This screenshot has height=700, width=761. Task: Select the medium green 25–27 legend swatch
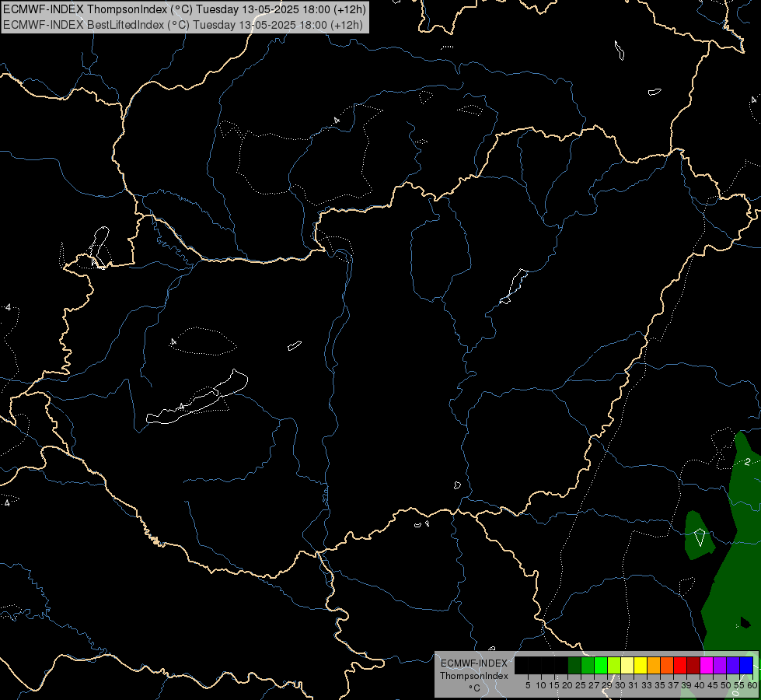587,665
